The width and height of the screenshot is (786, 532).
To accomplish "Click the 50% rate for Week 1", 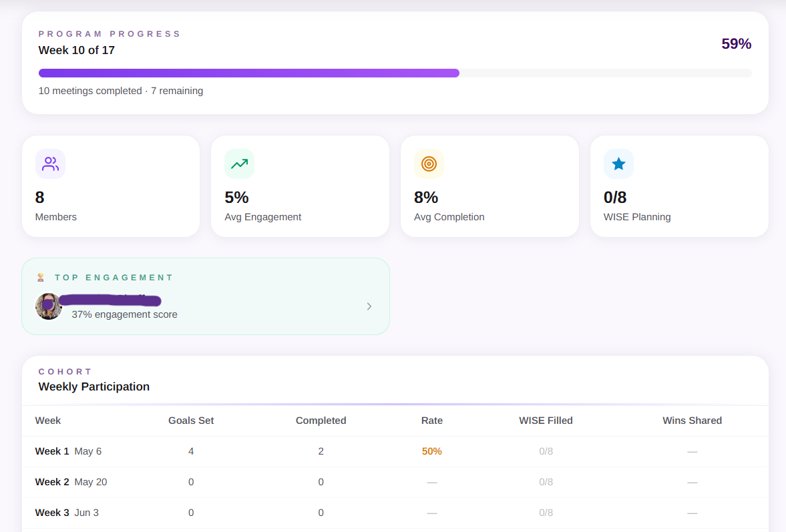I will pyautogui.click(x=431, y=451).
